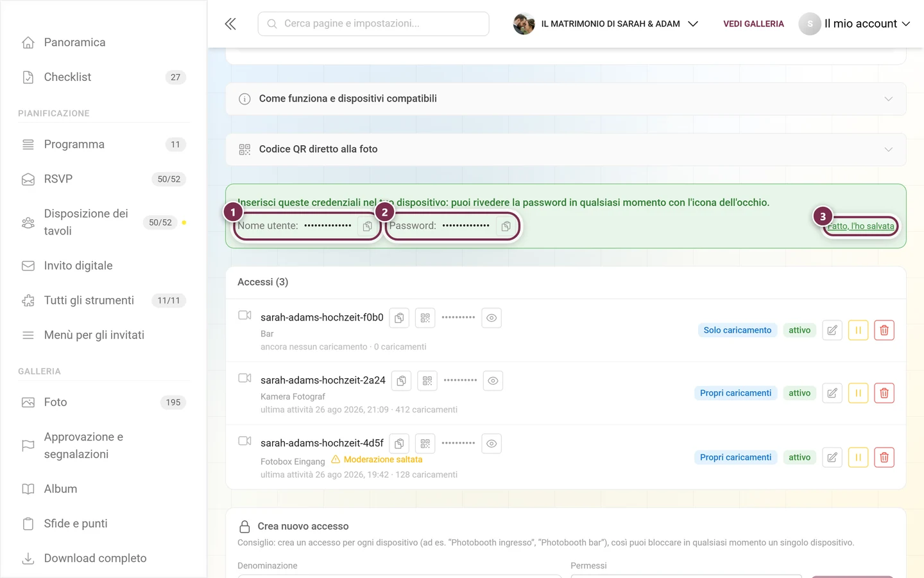Edit the Bar access entry
Image resolution: width=924 pixels, height=578 pixels.
click(x=832, y=330)
